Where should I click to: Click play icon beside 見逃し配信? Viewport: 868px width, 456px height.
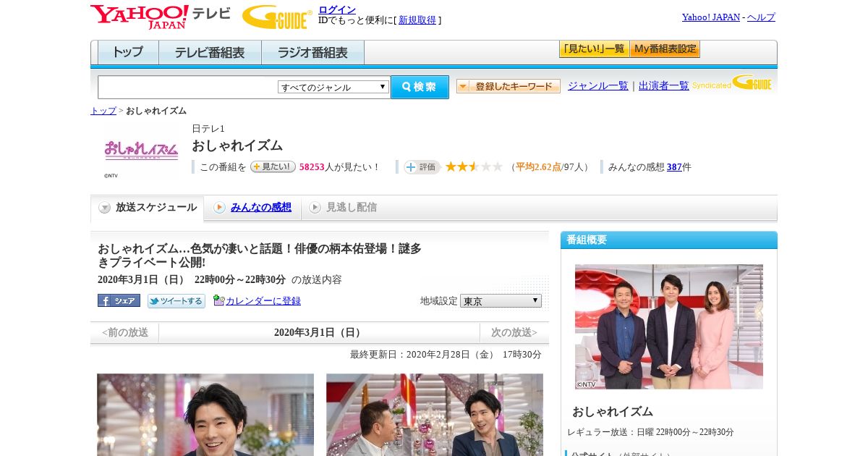[x=315, y=208]
